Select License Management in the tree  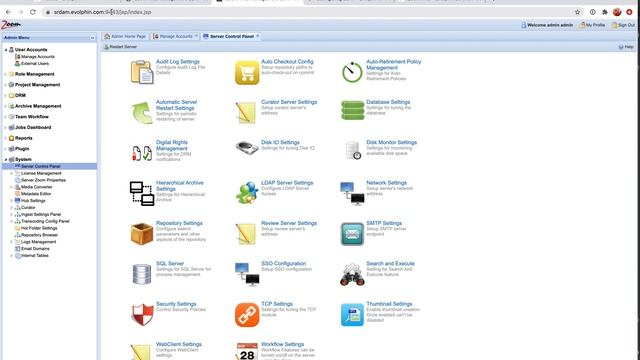(x=41, y=173)
